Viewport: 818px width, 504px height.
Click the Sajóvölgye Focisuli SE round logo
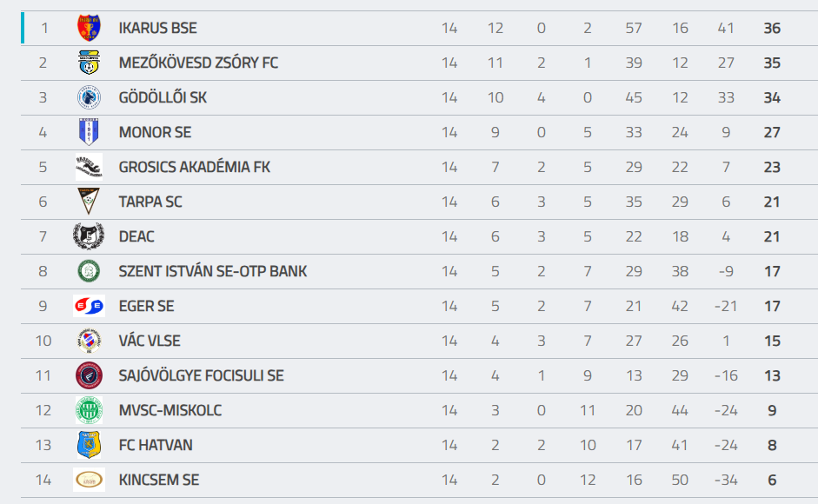click(89, 375)
